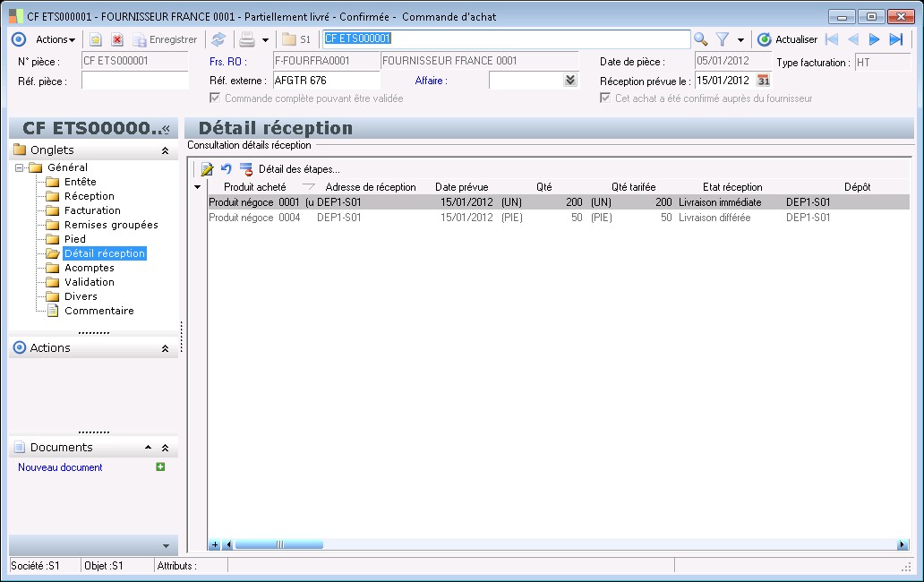This screenshot has height=582, width=924.
Task: Toggle Commande complète pouvant être validée checkbox
Action: click(215, 98)
